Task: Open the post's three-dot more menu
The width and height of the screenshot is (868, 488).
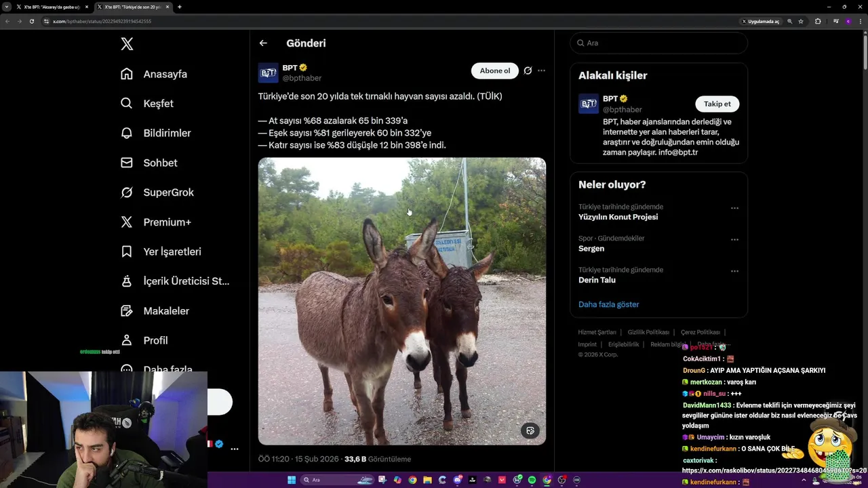Action: click(x=541, y=70)
